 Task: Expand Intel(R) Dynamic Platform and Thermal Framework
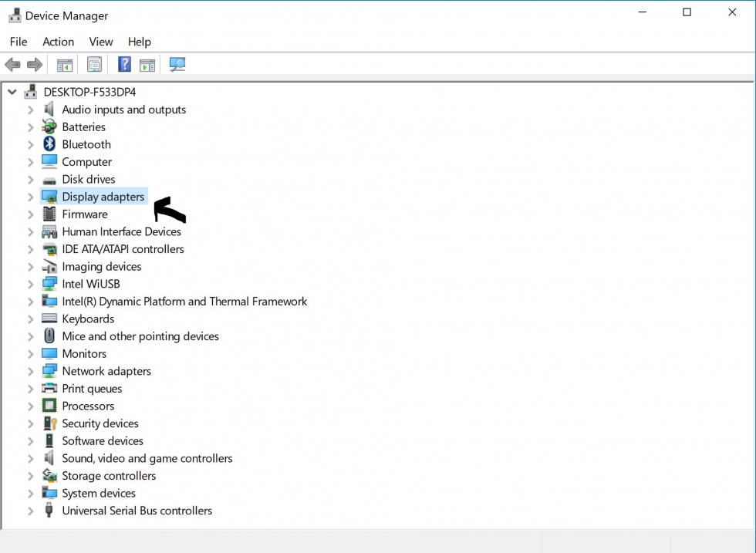point(30,302)
